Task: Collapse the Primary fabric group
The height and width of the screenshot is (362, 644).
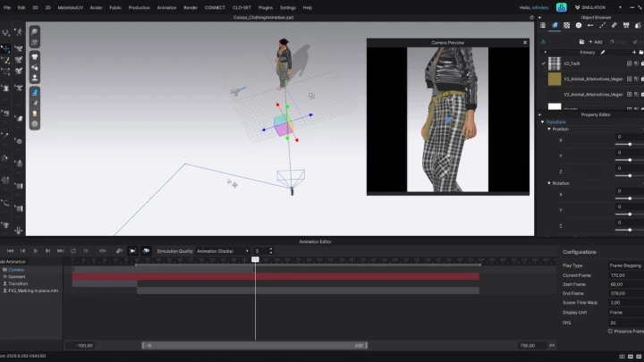Action: (x=545, y=52)
